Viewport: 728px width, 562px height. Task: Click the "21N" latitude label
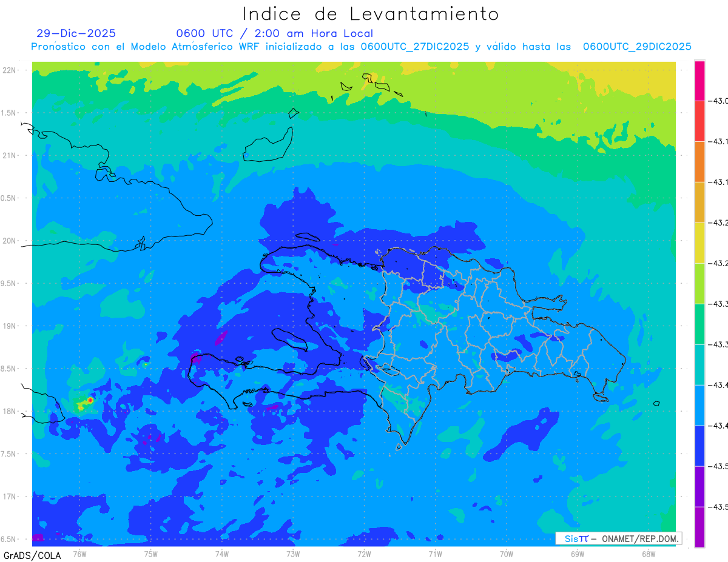coord(10,155)
